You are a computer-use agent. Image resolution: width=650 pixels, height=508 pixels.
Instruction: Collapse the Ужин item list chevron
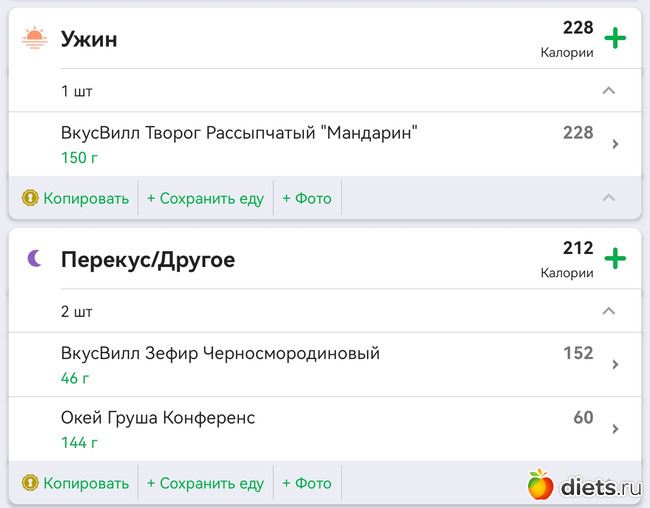(x=609, y=91)
